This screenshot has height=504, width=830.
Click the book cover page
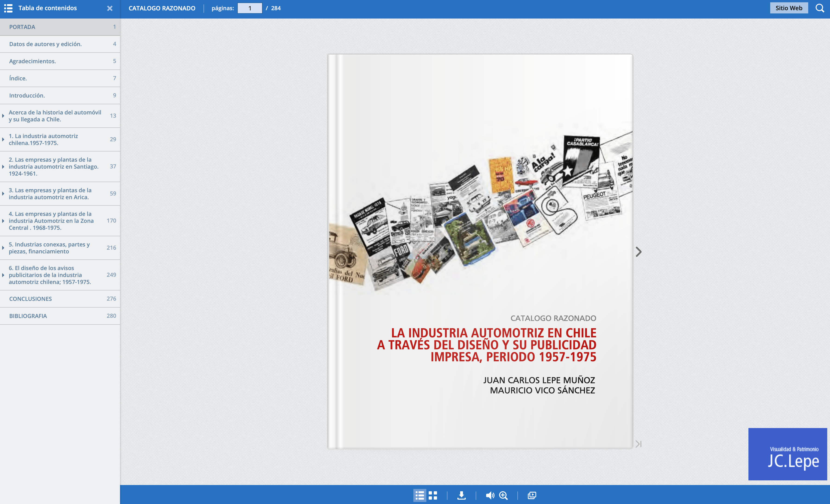pyautogui.click(x=480, y=251)
